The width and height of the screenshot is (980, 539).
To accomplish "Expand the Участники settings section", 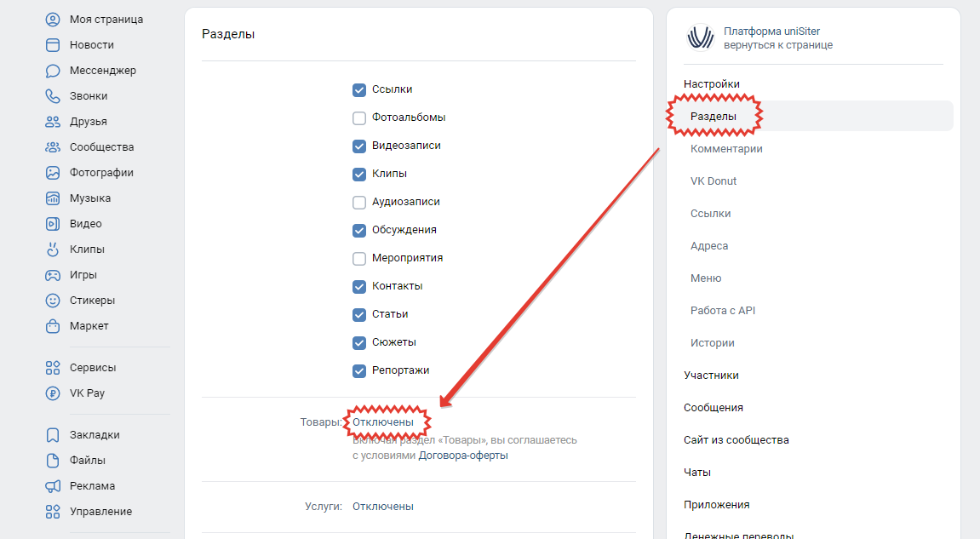I will point(711,376).
